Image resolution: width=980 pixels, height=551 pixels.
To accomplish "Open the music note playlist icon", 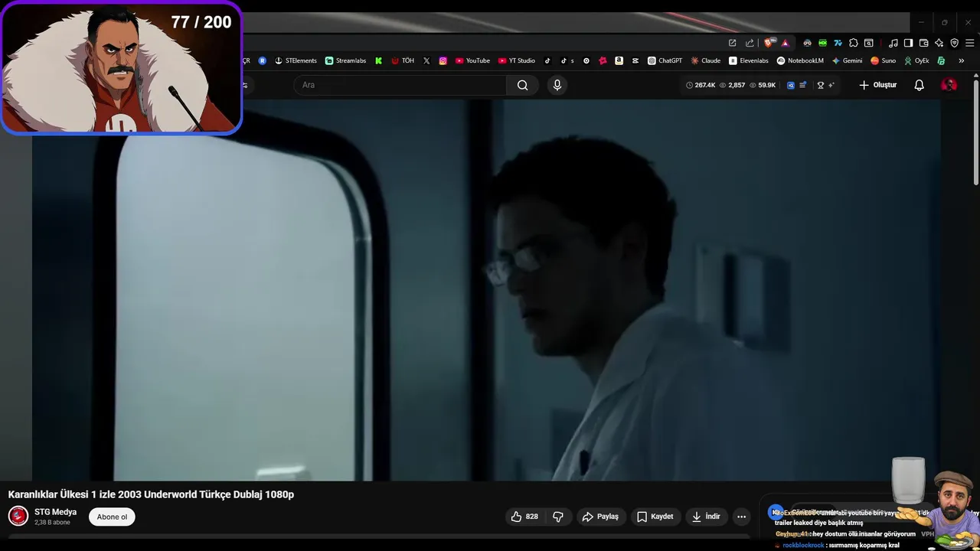I will (893, 43).
